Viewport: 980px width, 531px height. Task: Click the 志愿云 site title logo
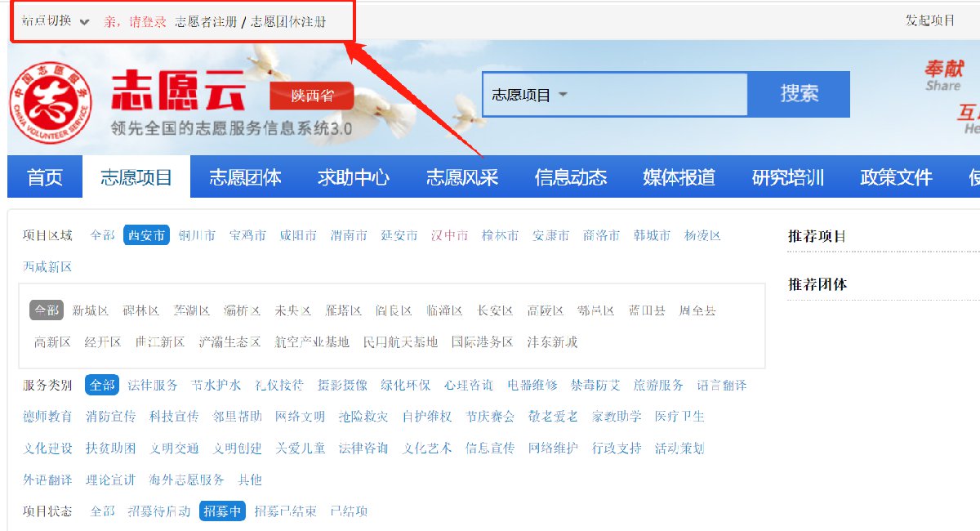click(178, 91)
